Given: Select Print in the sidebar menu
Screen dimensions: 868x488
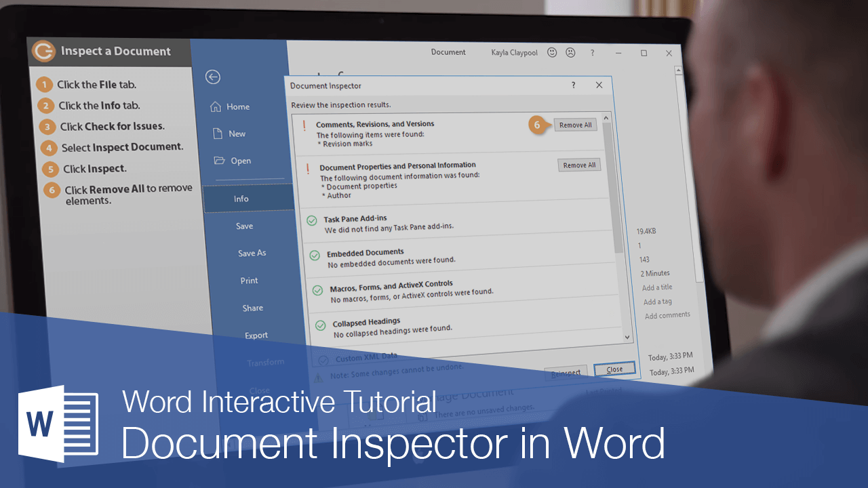Looking at the screenshot, I should point(249,280).
